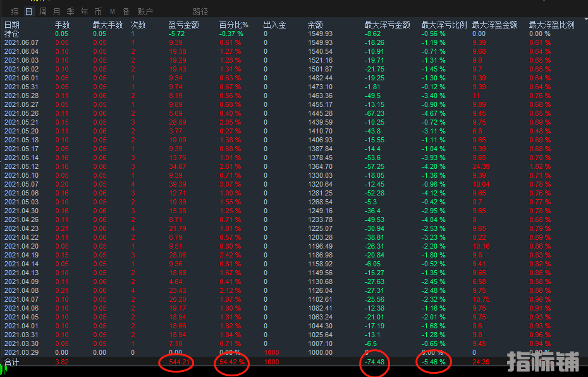Click the 盈亏金额 column header
Viewport: 588px width, 377px height.
pyautogui.click(x=184, y=25)
